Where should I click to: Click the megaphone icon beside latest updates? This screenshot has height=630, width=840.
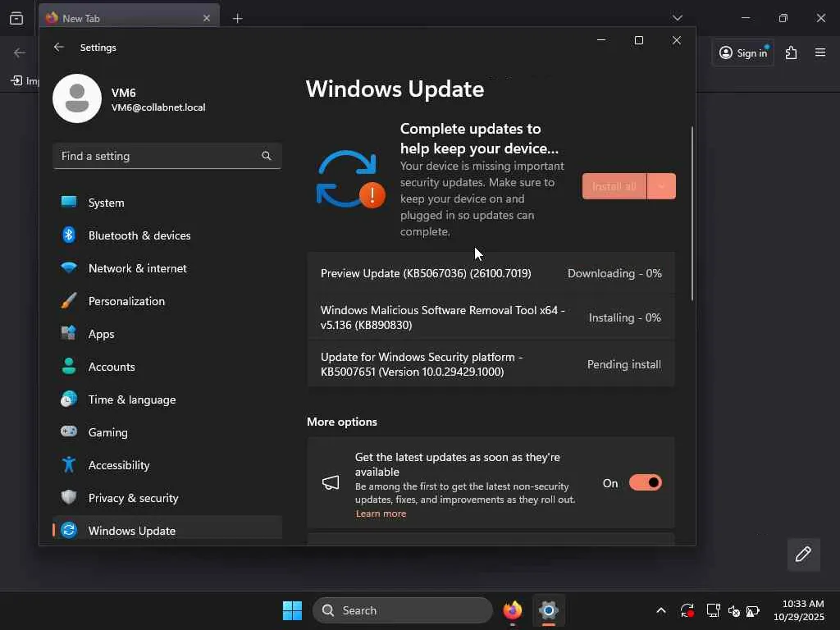point(331,482)
